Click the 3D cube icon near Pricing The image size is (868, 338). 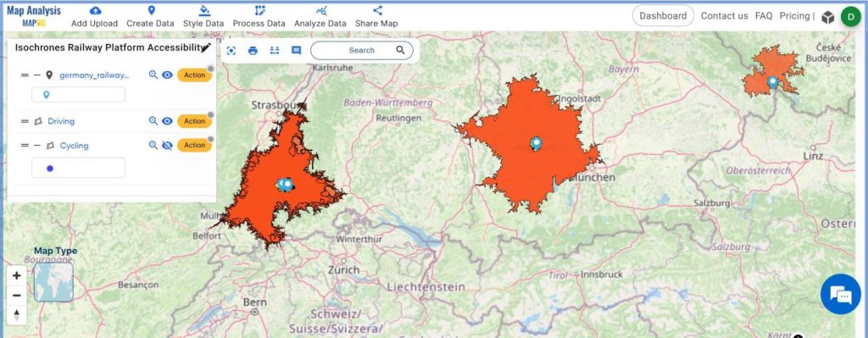pyautogui.click(x=827, y=17)
